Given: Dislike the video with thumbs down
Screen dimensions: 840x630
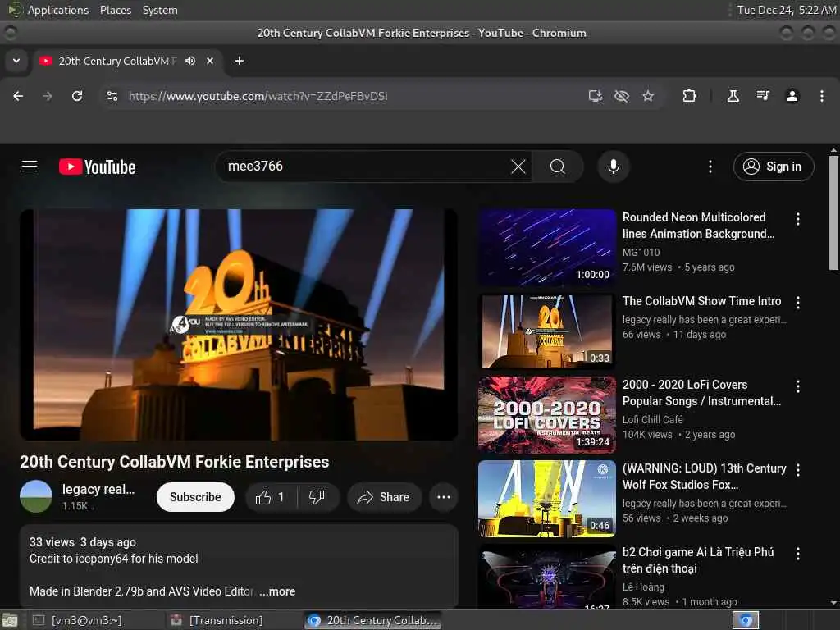Looking at the screenshot, I should click(317, 497).
